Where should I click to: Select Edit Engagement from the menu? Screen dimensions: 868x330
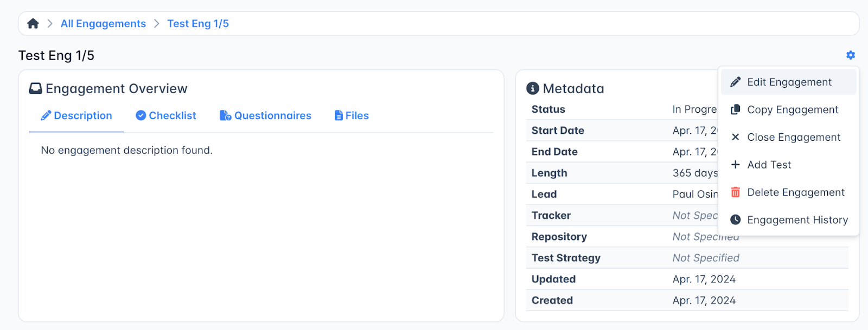click(x=789, y=82)
